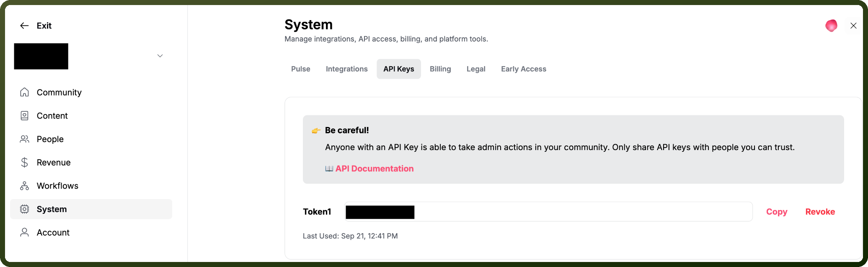Go to the Early Access tab
Image resolution: width=868 pixels, height=267 pixels.
(524, 69)
